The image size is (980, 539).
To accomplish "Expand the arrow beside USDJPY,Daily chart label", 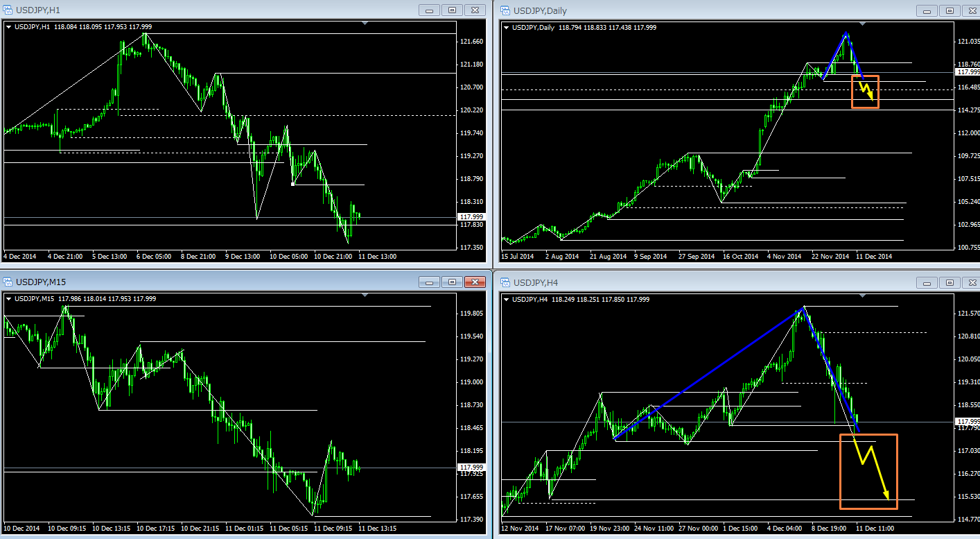I will pos(505,27).
